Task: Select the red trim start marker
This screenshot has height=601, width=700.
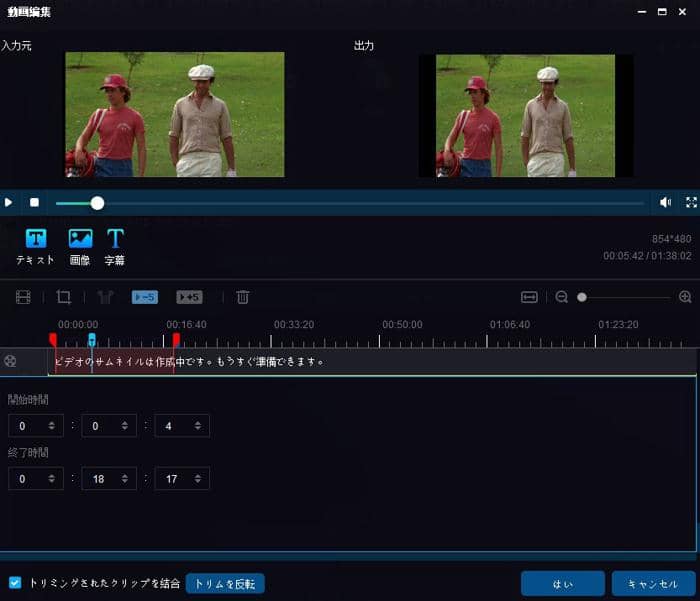Action: point(53,340)
